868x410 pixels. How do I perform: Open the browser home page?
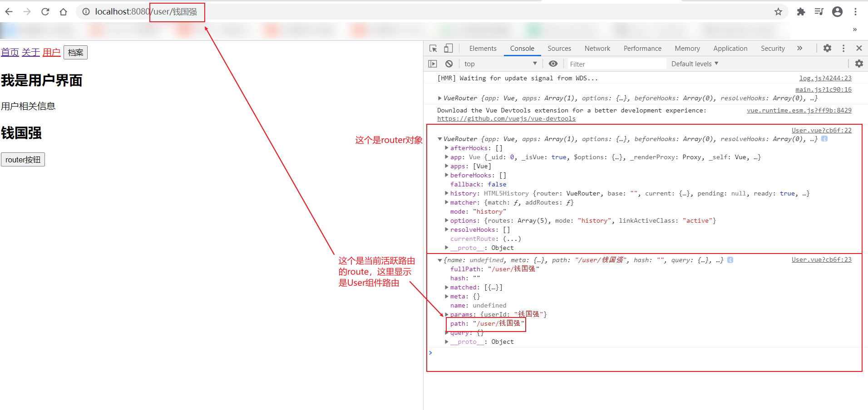pyautogui.click(x=63, y=12)
